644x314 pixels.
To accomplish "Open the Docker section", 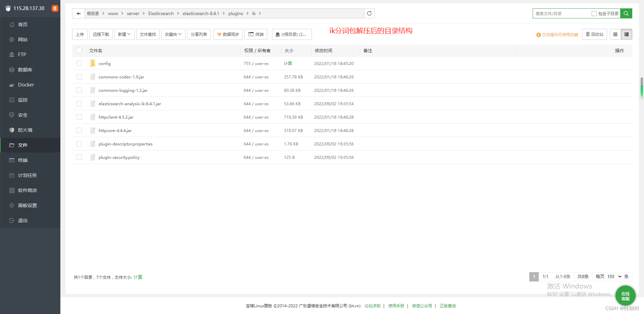I will click(x=30, y=85).
